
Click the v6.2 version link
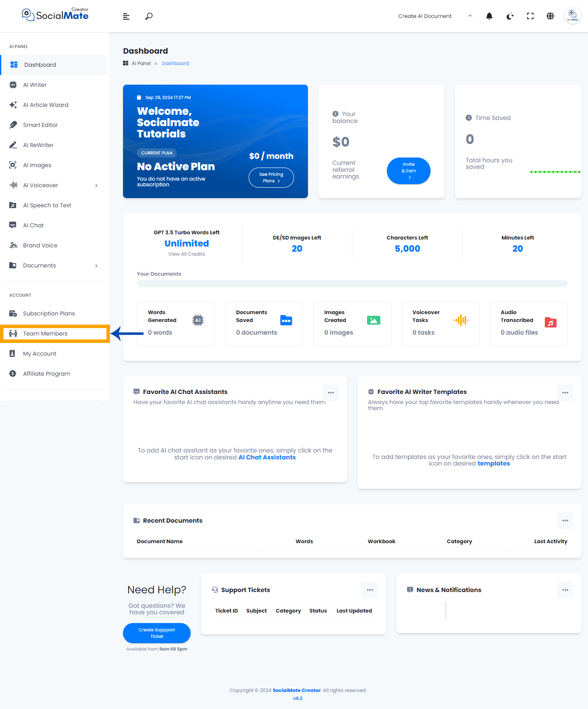[x=298, y=699]
